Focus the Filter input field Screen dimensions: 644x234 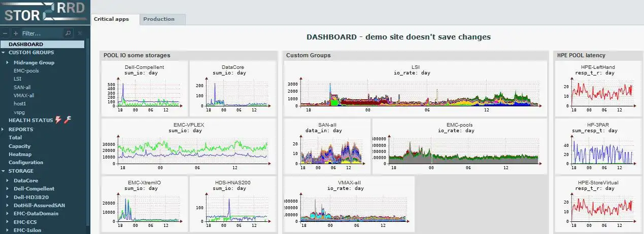pos(42,33)
